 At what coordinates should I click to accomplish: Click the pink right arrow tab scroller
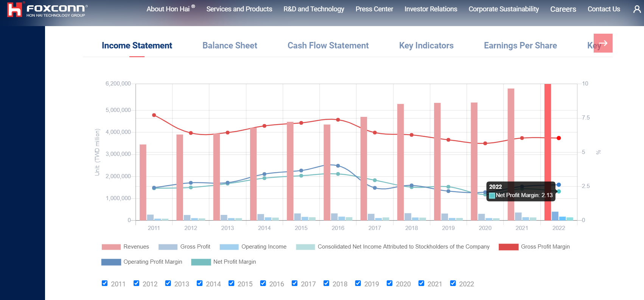[x=603, y=43]
